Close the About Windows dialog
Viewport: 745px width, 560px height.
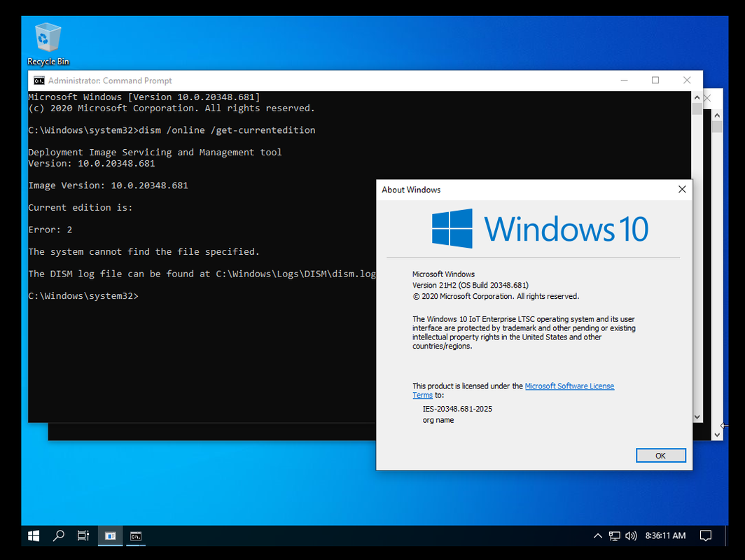tap(682, 190)
